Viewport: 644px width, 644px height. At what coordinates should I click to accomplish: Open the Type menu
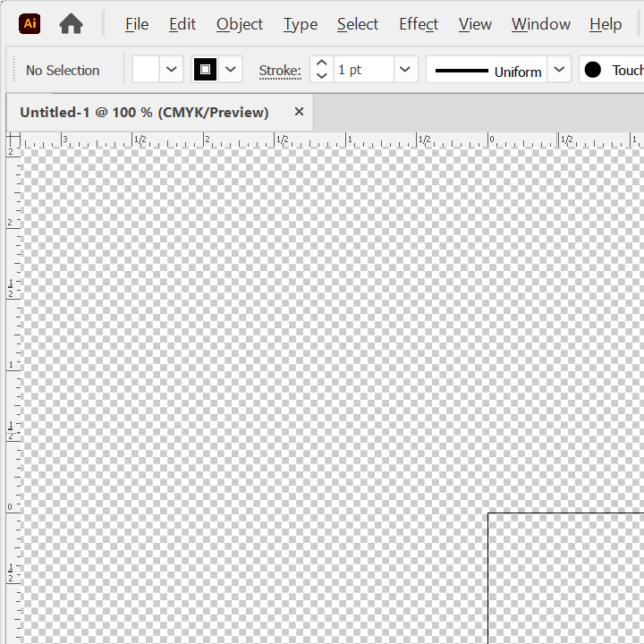click(x=301, y=24)
